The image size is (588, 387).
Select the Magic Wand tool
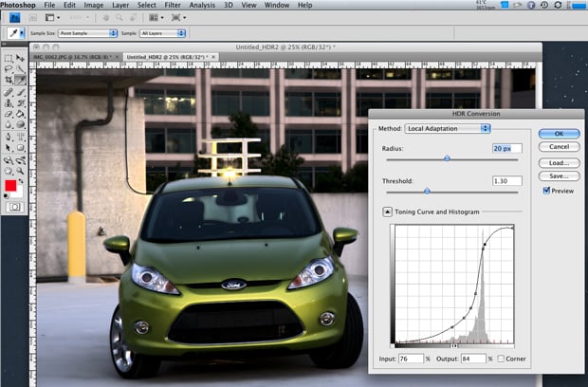20,69
